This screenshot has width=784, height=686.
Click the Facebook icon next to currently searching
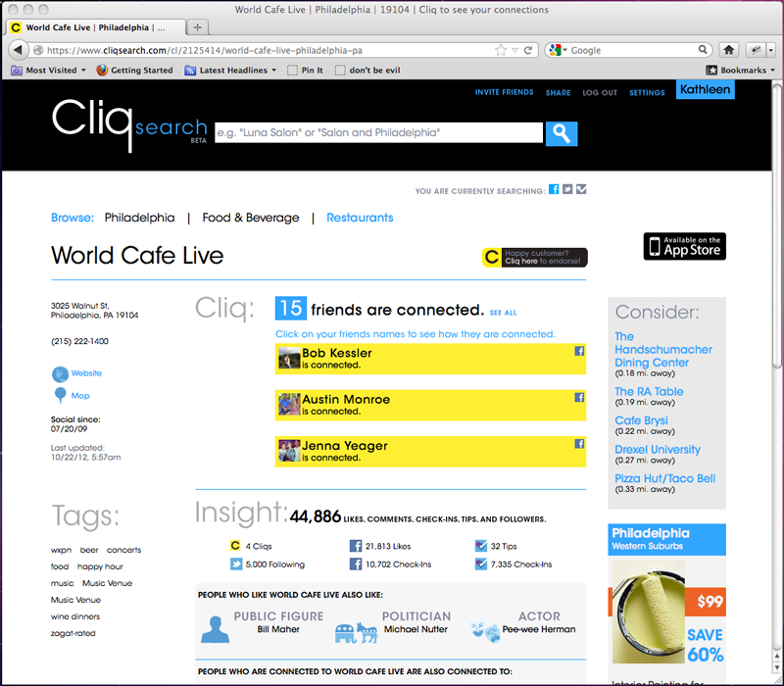pyautogui.click(x=554, y=189)
